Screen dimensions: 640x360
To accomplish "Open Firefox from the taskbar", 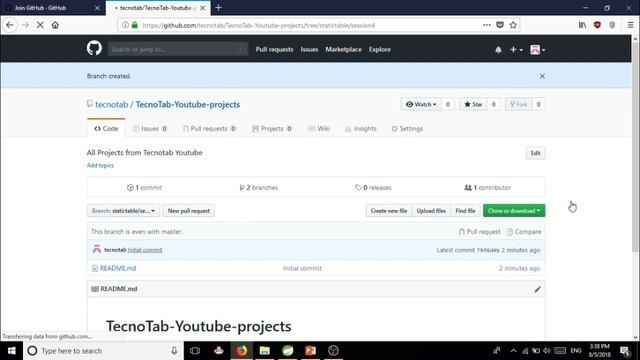I will (x=242, y=351).
